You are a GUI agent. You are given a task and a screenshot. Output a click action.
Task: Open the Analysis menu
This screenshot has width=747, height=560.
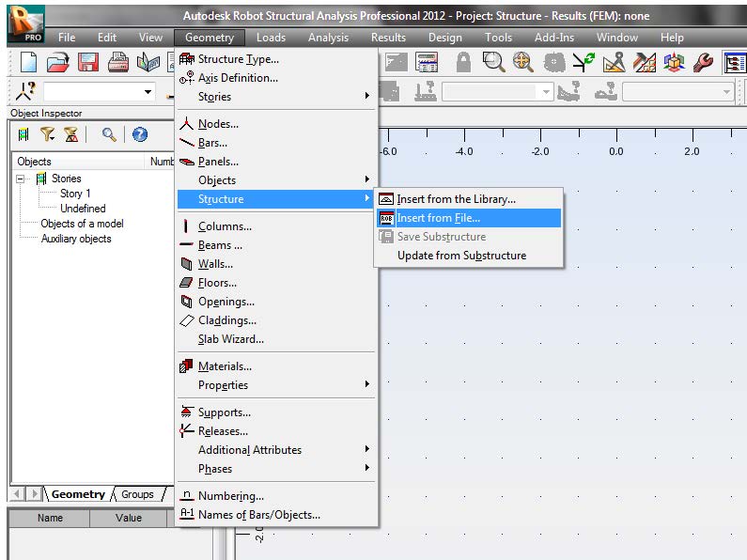click(x=328, y=38)
